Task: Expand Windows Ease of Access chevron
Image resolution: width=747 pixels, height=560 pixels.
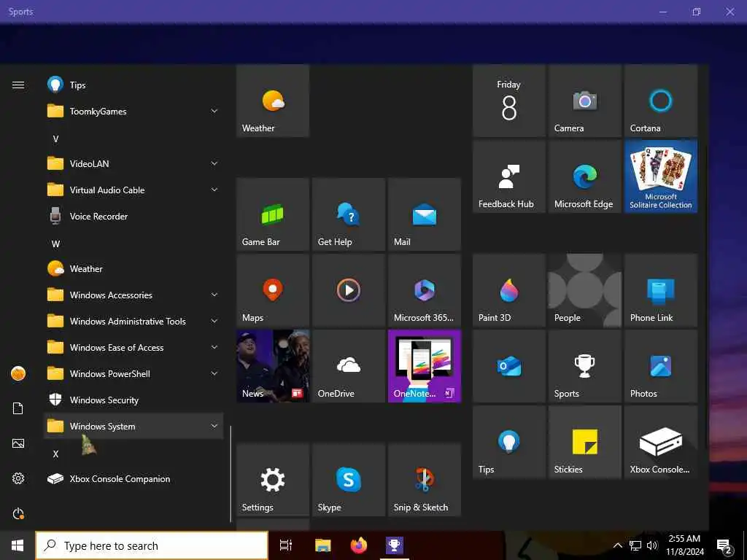Action: tap(214, 347)
